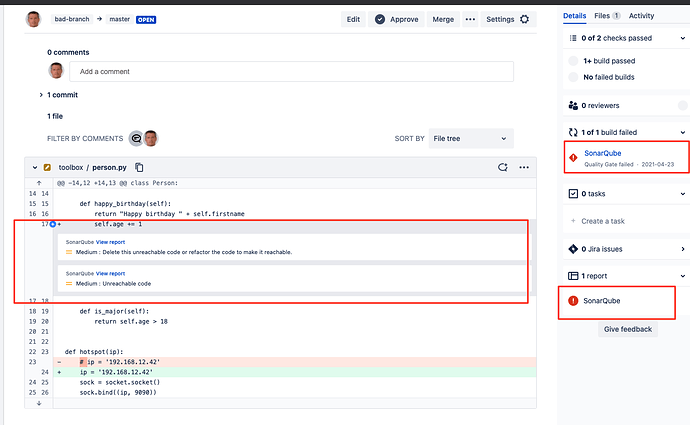The height and width of the screenshot is (425, 690).
Task: Click the build failed refresh icon
Action: (573, 132)
